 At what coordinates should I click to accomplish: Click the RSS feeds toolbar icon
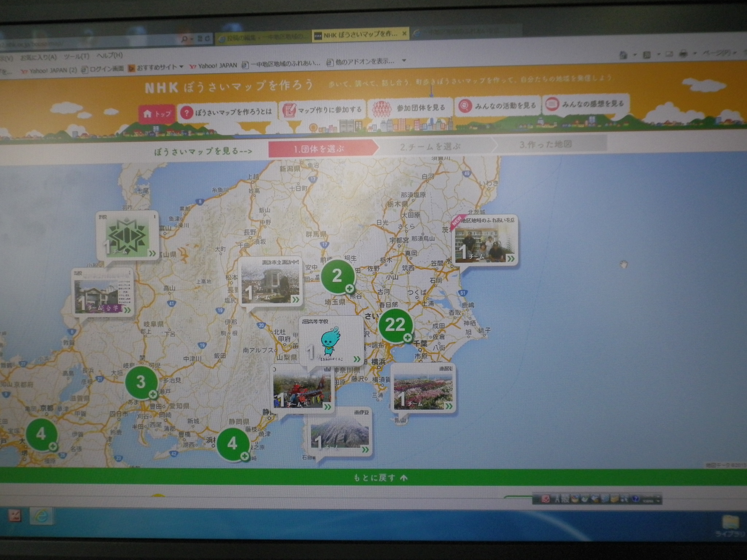click(647, 55)
